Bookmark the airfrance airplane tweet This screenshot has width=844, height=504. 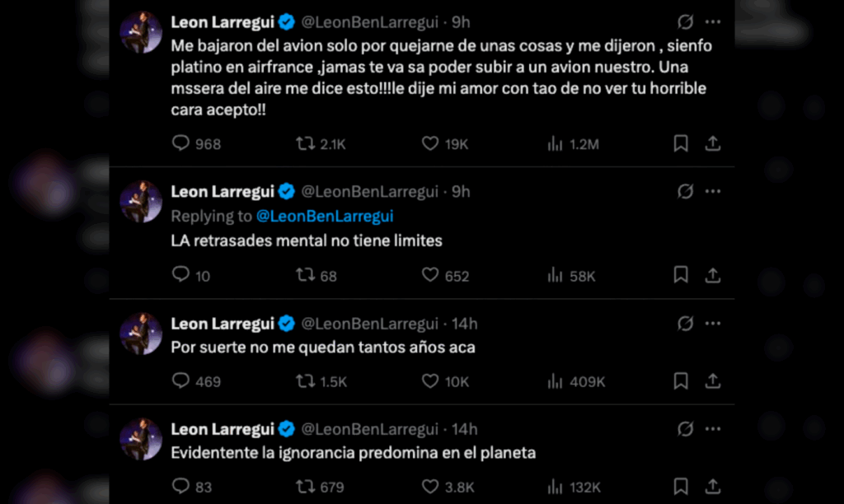point(681,144)
